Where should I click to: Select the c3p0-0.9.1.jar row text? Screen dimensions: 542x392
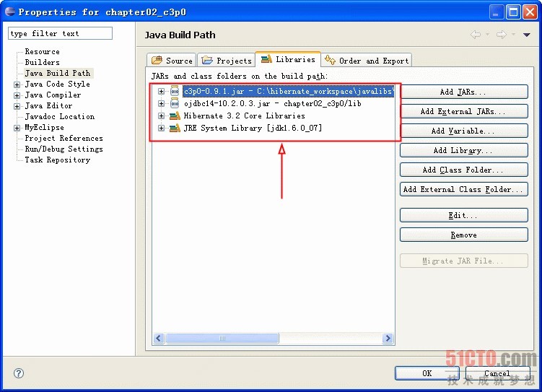coord(288,91)
